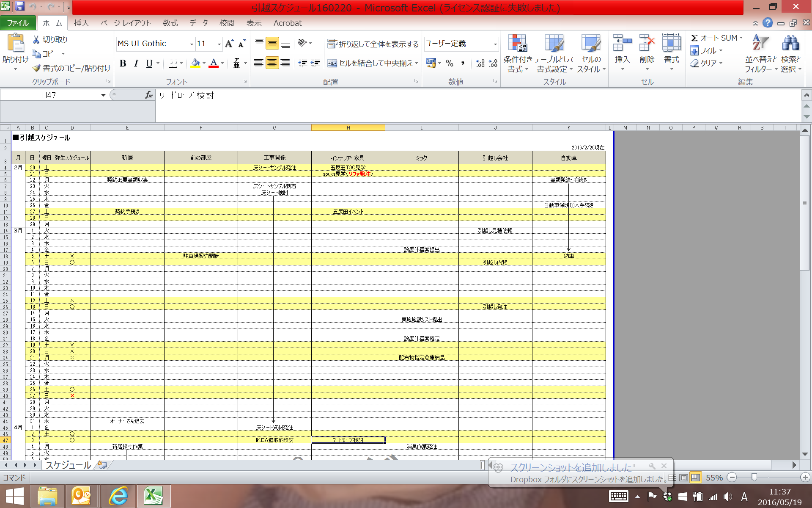
Task: Click the decrease decimal places icon
Action: point(493,63)
